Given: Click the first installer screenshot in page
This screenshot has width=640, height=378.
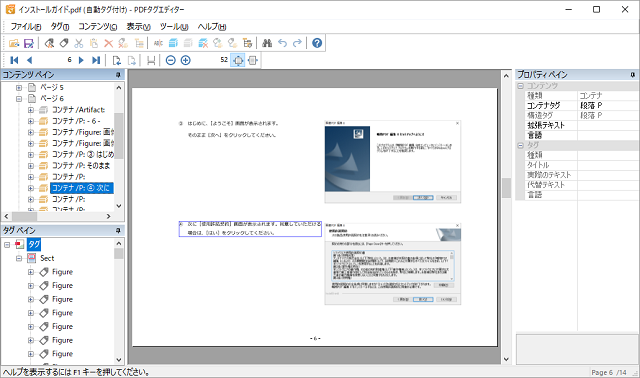Looking at the screenshot, I should pyautogui.click(x=393, y=162).
